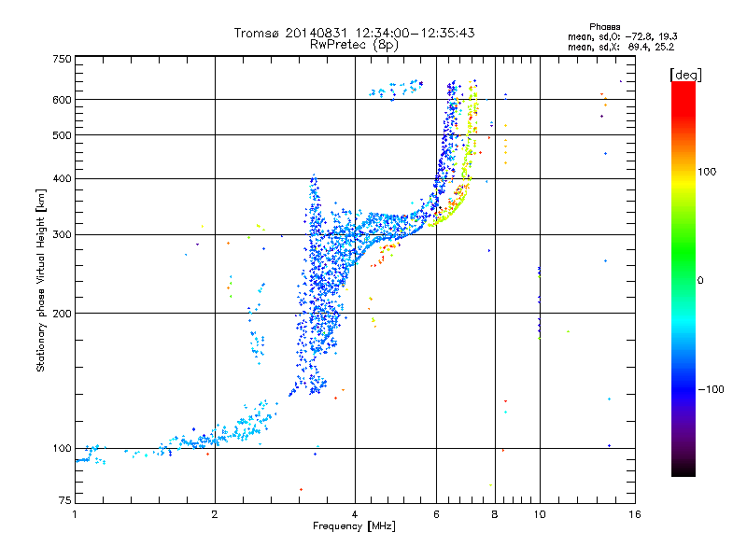The width and height of the screenshot is (747, 560).
Task: Click the y-axis tick label '400'
Action: 62,178
